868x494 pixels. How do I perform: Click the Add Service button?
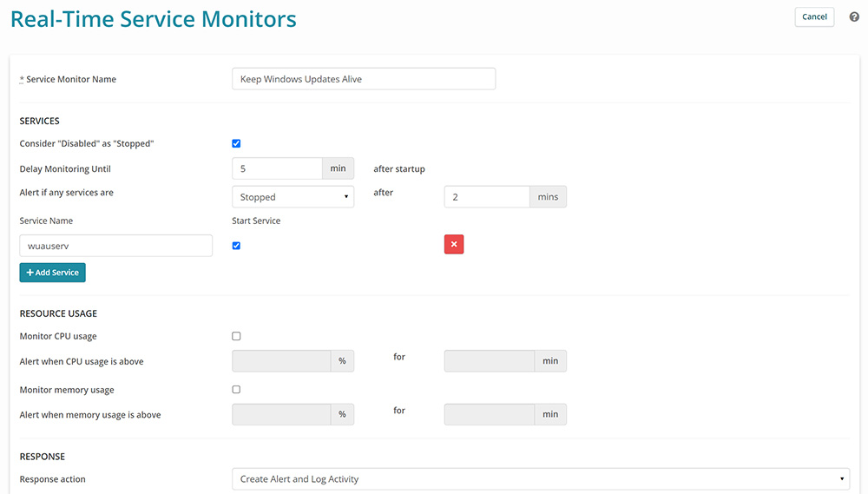[53, 273]
